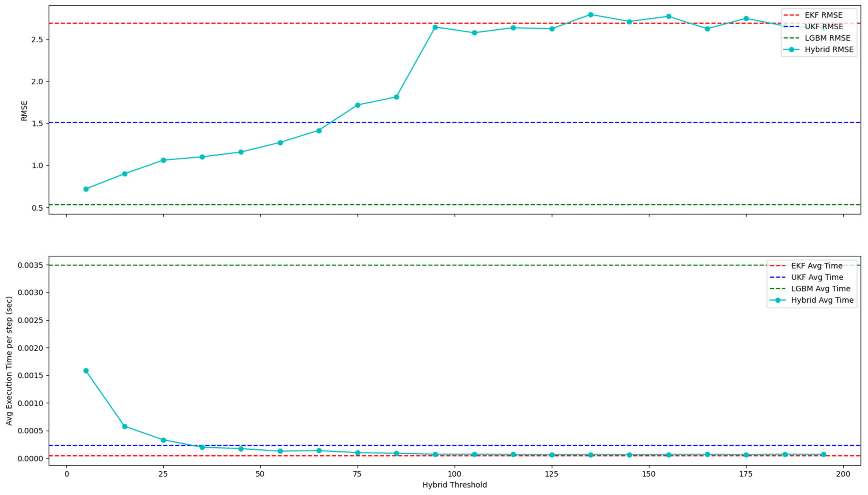The image size is (868, 495).
Task: Click the Hybrid RMSE marker at threshold 75
Action: point(358,105)
